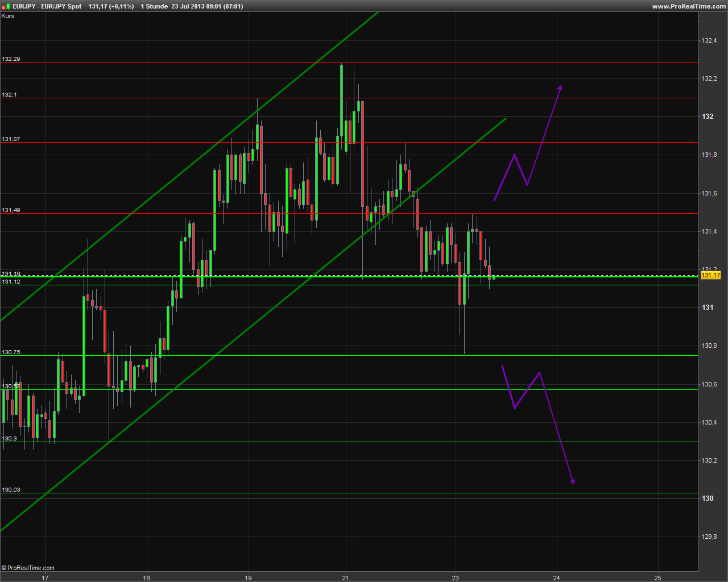Select the 'EURJPY - EUR/JPY Spot' title text
Viewport: 728px width, 582px height.
[47, 6]
